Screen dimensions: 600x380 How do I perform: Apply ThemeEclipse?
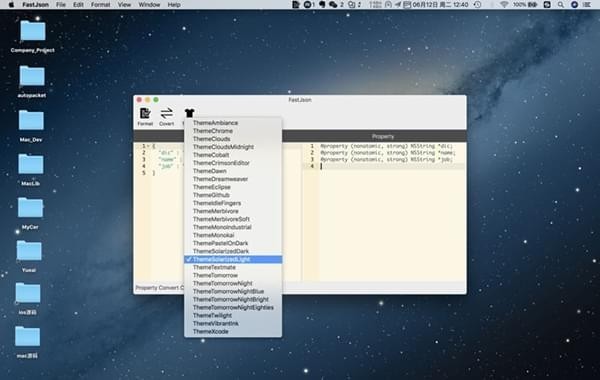233,187
